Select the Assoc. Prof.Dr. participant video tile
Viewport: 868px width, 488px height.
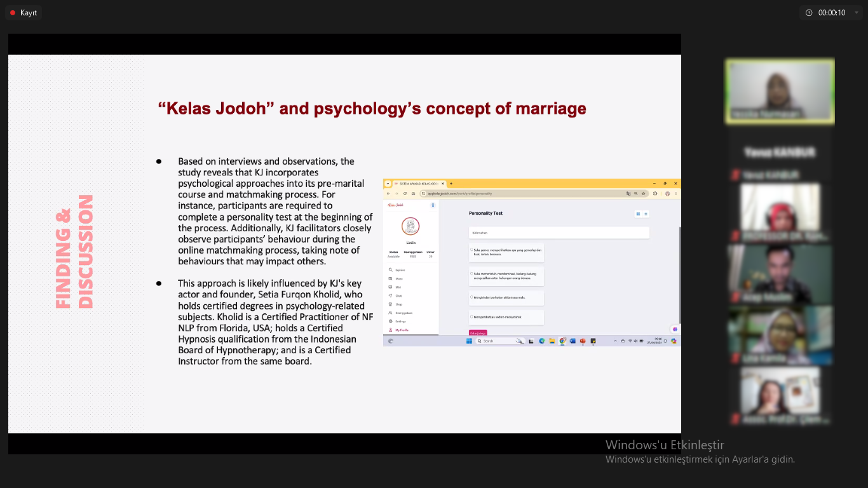(x=780, y=396)
